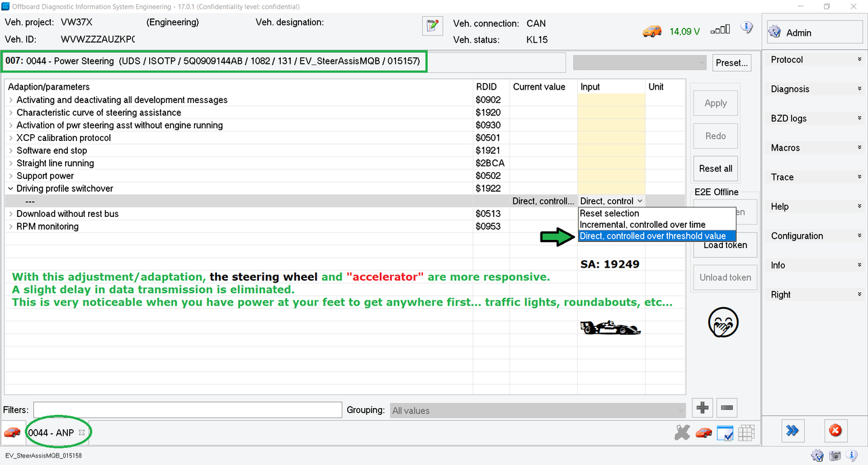Screen dimensions: 868x465
Task: Click the settings gear icon in status bar
Action: 818,456
